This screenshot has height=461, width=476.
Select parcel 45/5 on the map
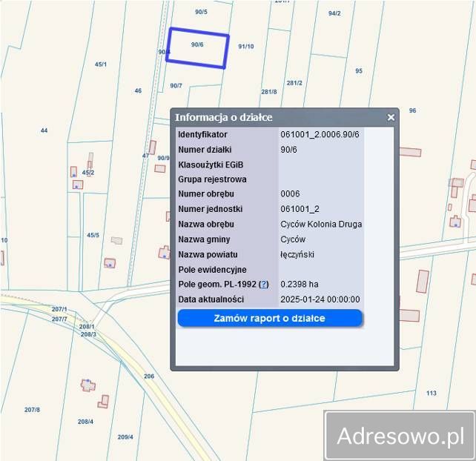pyautogui.click(x=93, y=235)
